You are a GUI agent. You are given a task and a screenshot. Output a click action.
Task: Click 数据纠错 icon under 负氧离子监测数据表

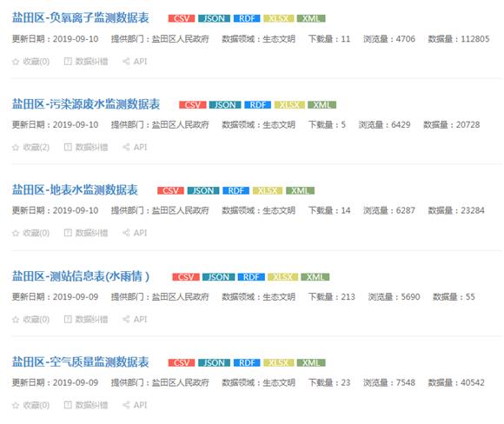(x=68, y=62)
